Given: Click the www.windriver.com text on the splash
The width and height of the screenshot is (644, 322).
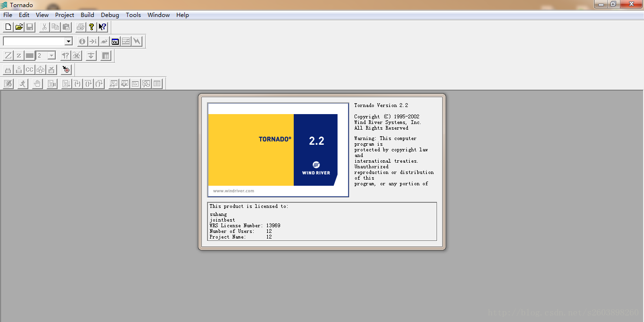Looking at the screenshot, I should pos(233,191).
